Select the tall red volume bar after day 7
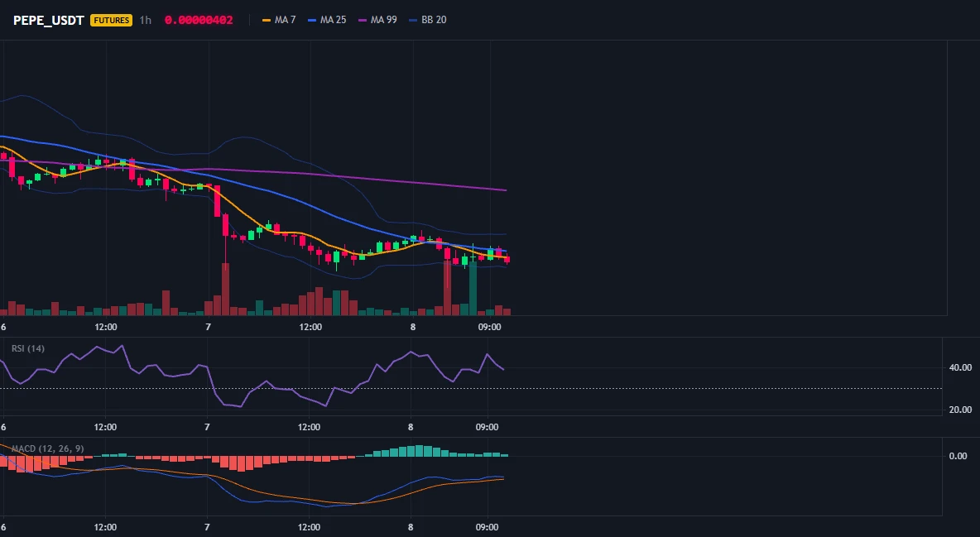 click(x=225, y=289)
